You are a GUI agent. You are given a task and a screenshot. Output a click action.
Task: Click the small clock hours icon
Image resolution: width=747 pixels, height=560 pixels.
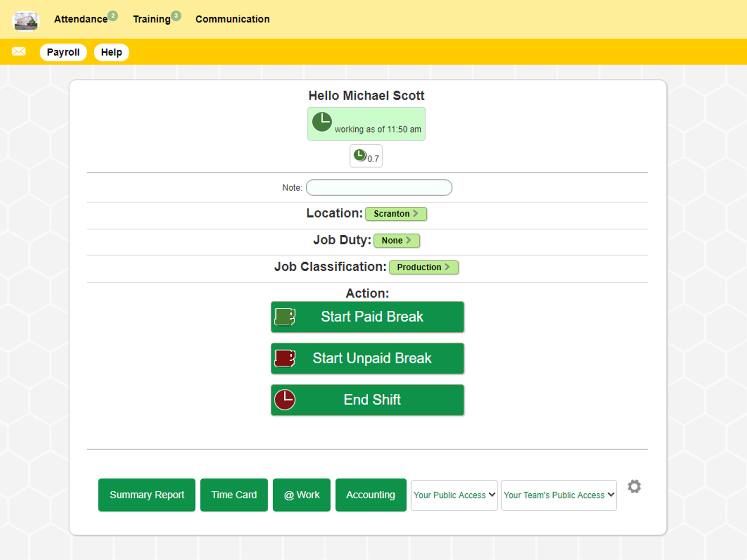click(x=359, y=155)
